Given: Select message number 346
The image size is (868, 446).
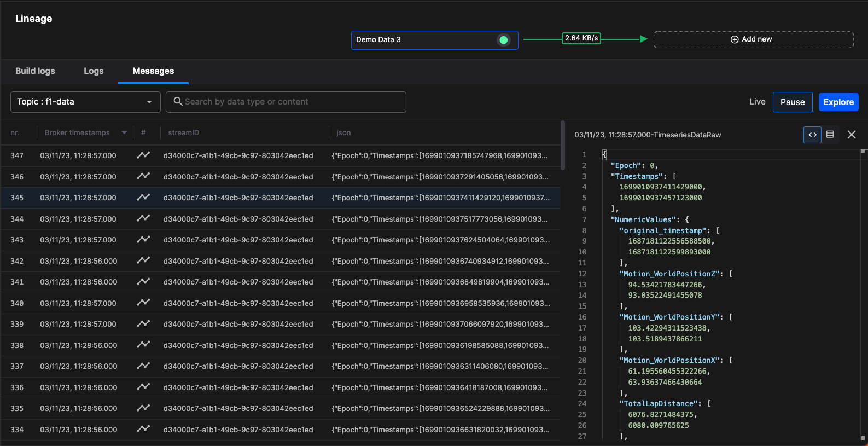Looking at the screenshot, I should (17, 177).
